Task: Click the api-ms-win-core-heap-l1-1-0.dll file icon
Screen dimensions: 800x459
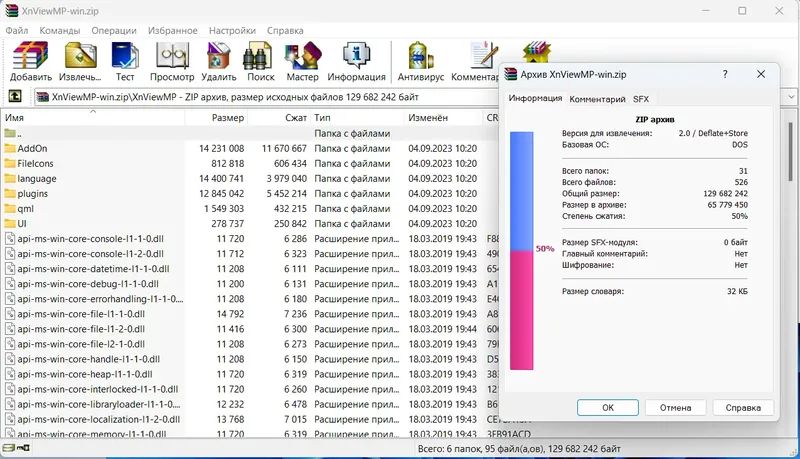Action: click(10, 374)
